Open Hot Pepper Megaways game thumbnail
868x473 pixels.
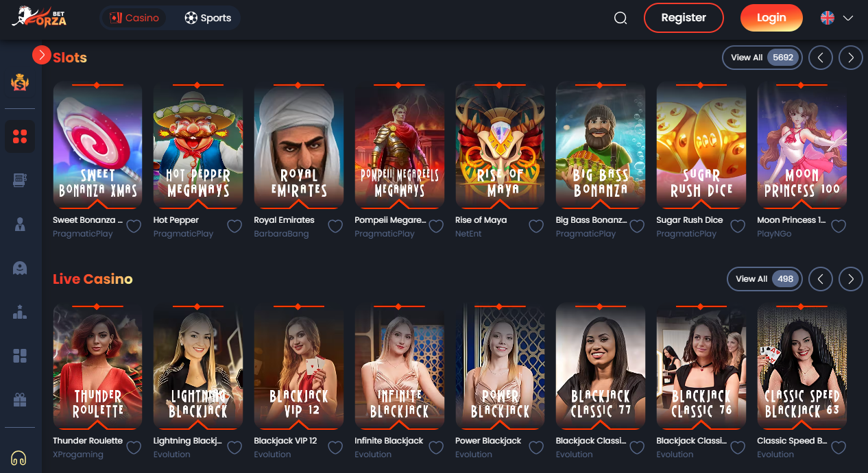click(198, 145)
